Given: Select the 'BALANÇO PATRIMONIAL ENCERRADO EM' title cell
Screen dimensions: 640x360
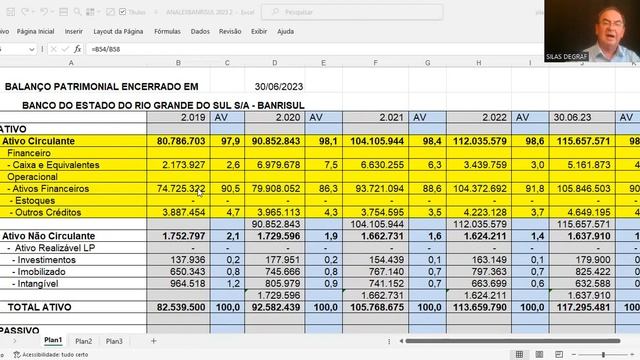Looking at the screenshot, I should [102, 87].
